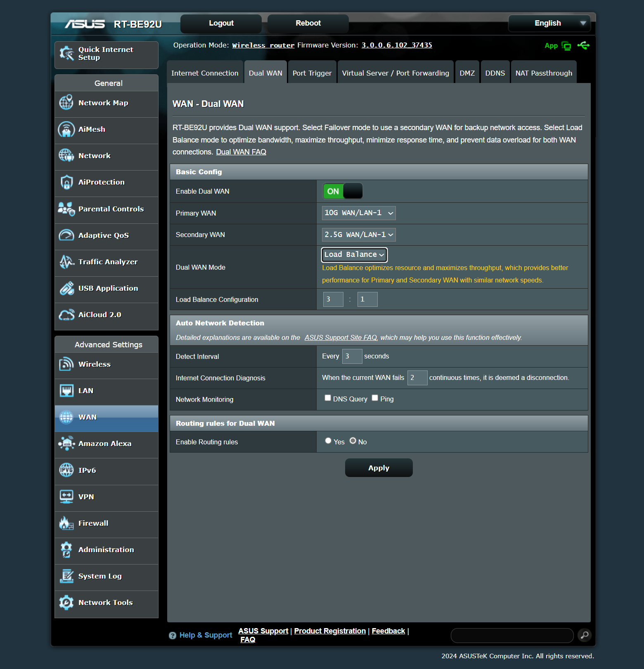Click the Traffic Analyzer icon
Screen dimensions: 644x669
pos(66,261)
